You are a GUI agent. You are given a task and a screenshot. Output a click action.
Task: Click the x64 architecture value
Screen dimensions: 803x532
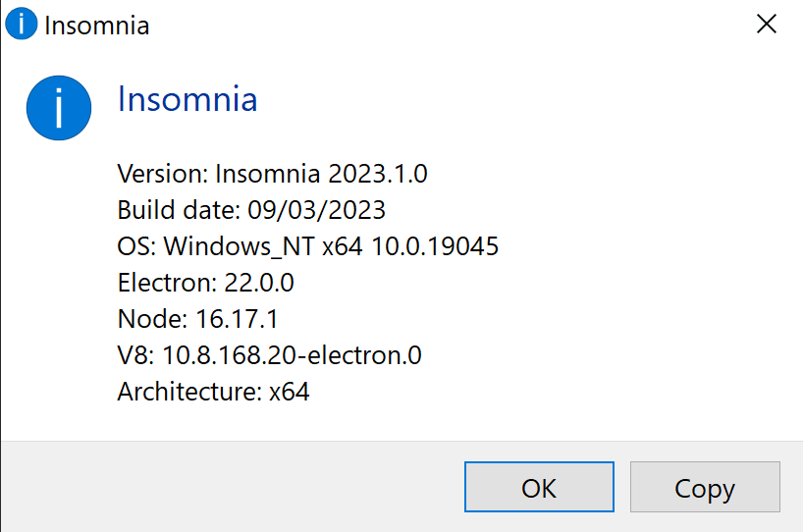click(x=290, y=392)
